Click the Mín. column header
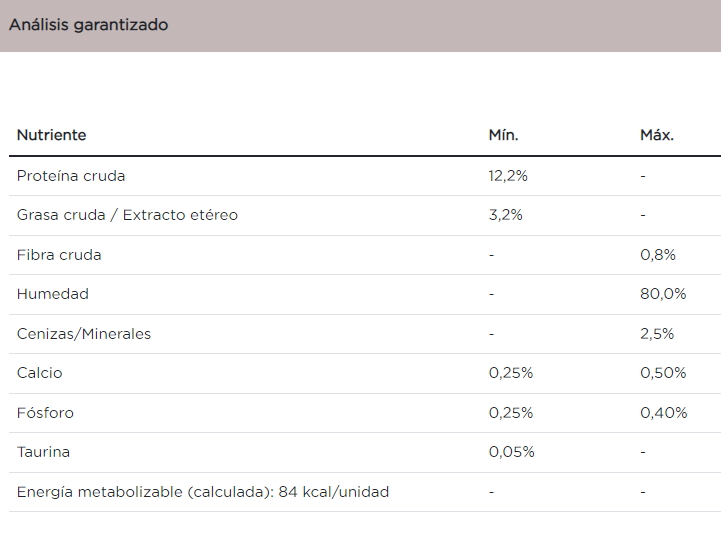 point(503,135)
